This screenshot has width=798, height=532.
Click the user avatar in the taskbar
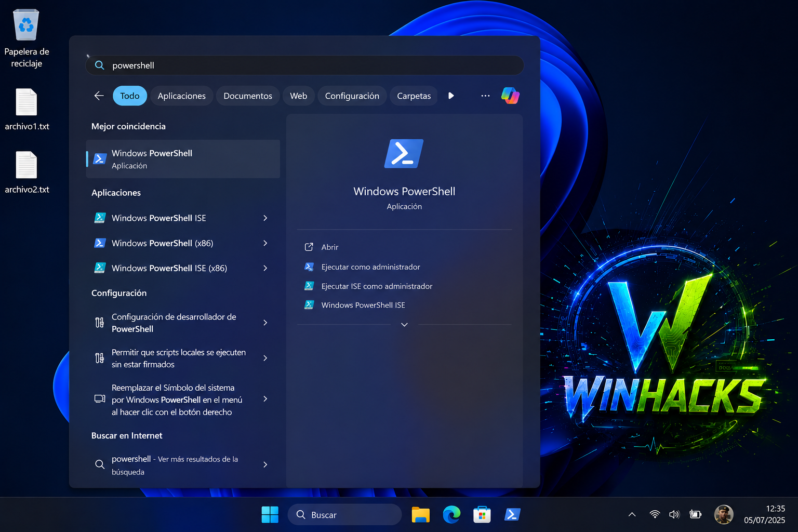(x=724, y=515)
